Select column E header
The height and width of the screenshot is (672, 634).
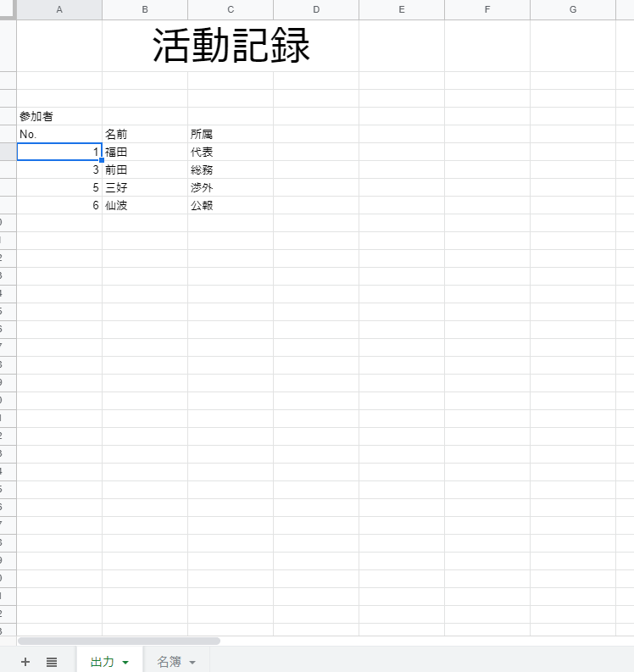[x=402, y=9]
